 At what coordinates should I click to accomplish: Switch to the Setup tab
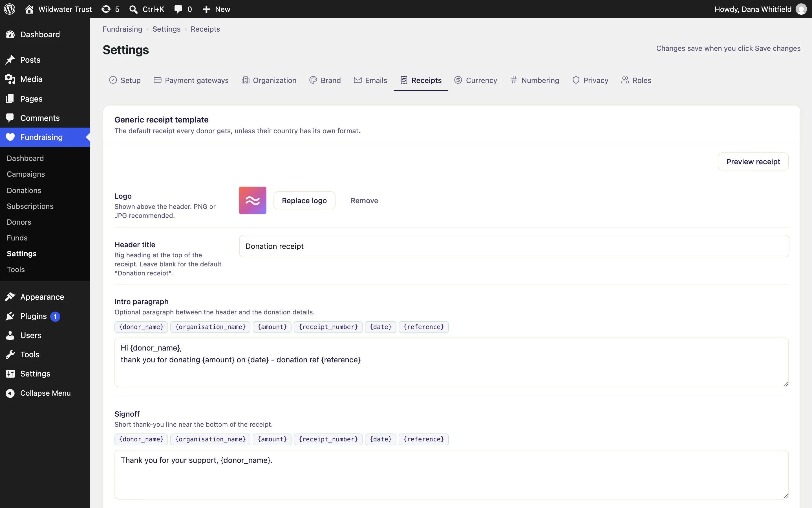tap(125, 80)
